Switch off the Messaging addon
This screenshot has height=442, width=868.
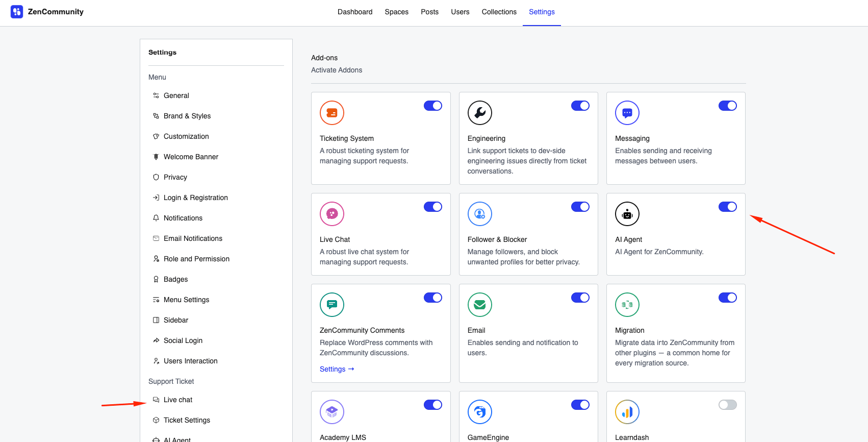[x=728, y=106]
